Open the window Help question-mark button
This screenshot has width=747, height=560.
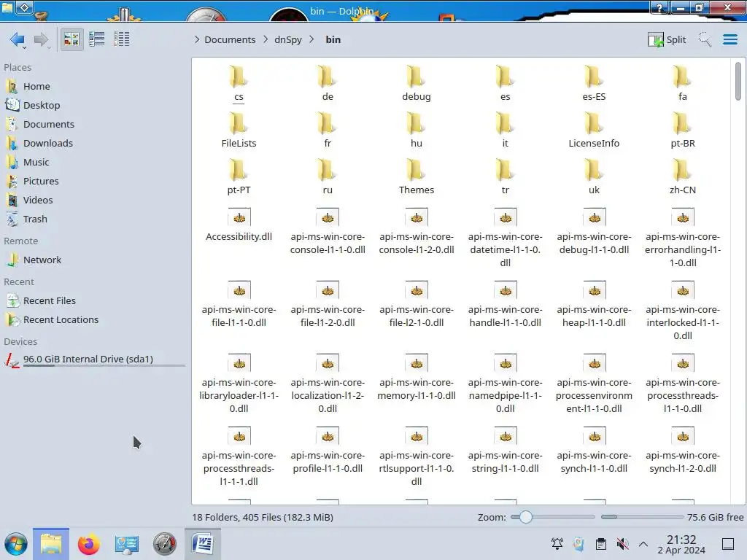[x=659, y=7]
